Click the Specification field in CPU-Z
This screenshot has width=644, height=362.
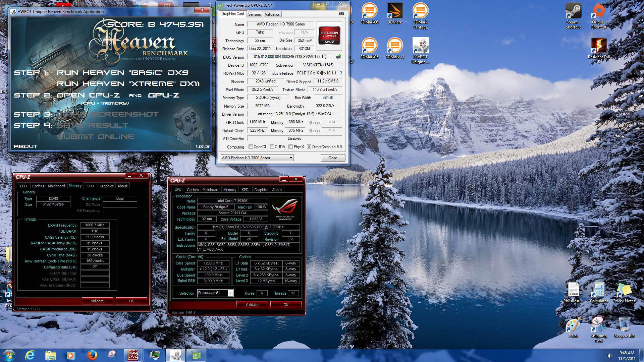point(248,227)
